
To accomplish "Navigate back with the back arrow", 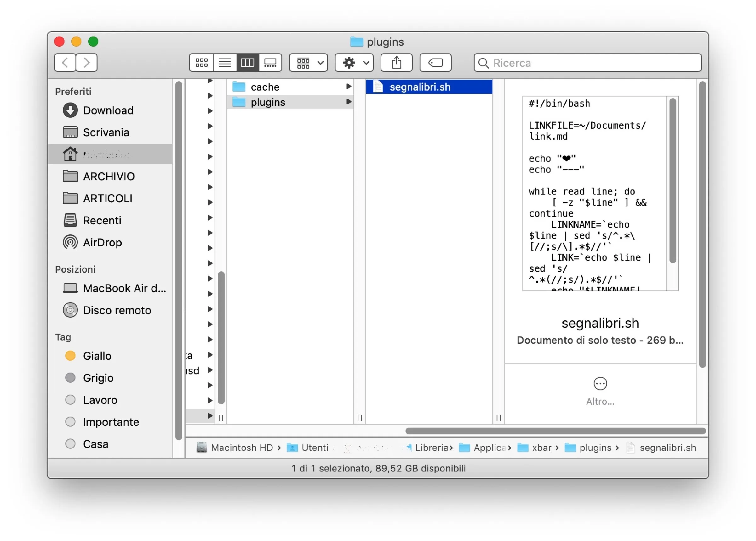I will pyautogui.click(x=65, y=63).
